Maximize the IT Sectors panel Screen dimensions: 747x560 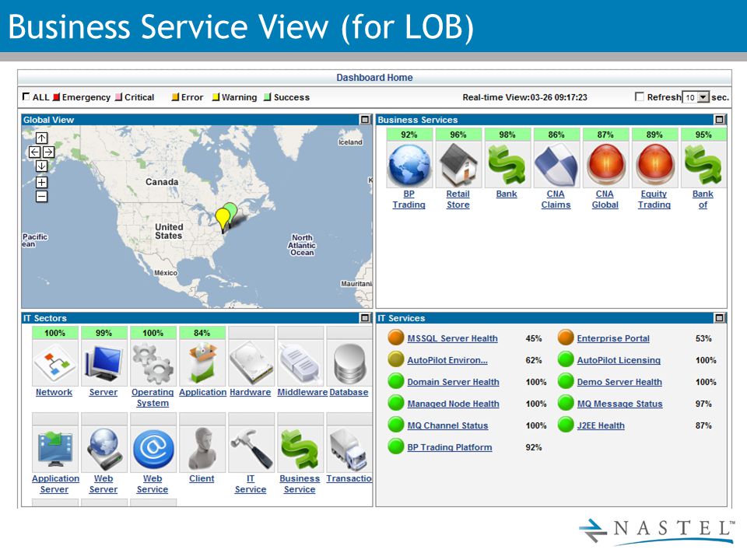[x=365, y=317]
